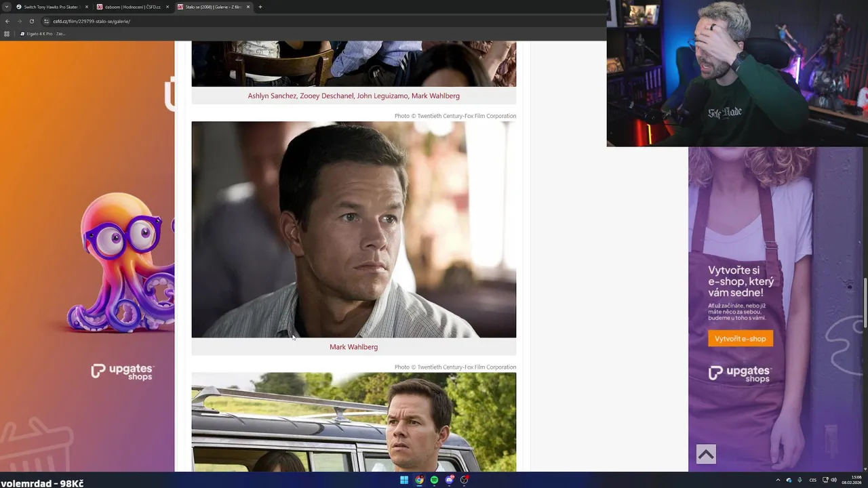The height and width of the screenshot is (488, 868).
Task: Open site information icon in address bar
Action: pos(46,21)
